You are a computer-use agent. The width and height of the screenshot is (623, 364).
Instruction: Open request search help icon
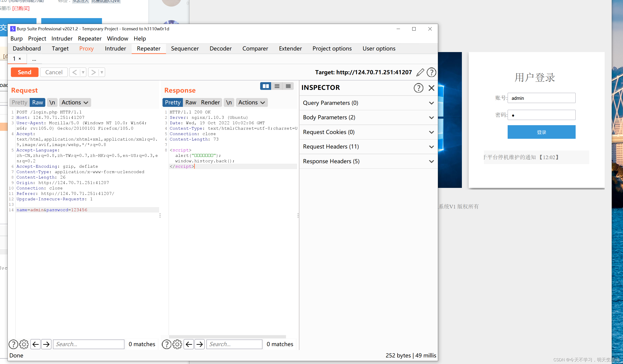point(13,344)
